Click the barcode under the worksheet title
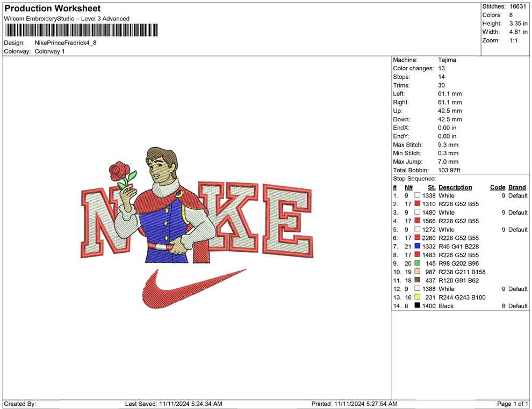 point(82,30)
